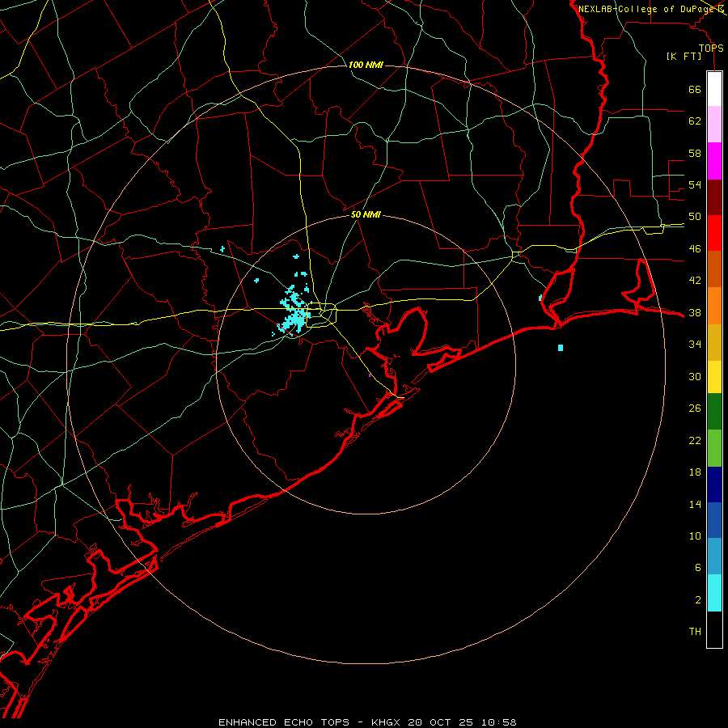Click the legend value '38'
The width and height of the screenshot is (728, 728).
click(695, 313)
